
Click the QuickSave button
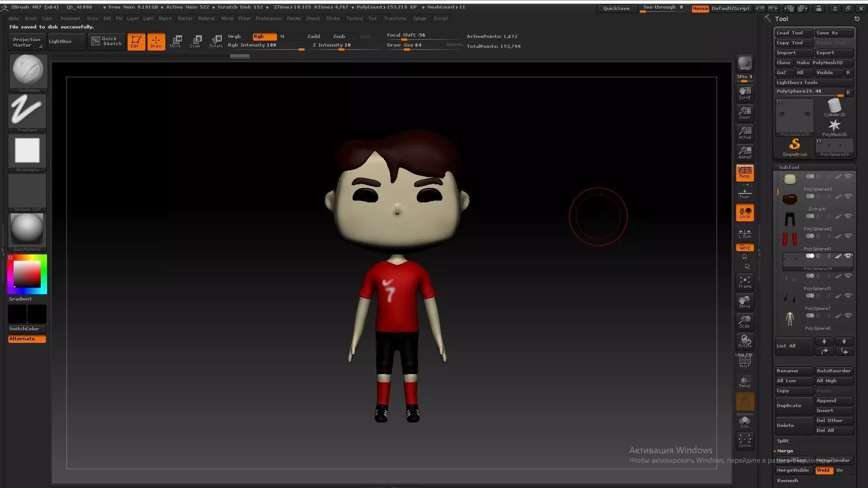(616, 8)
